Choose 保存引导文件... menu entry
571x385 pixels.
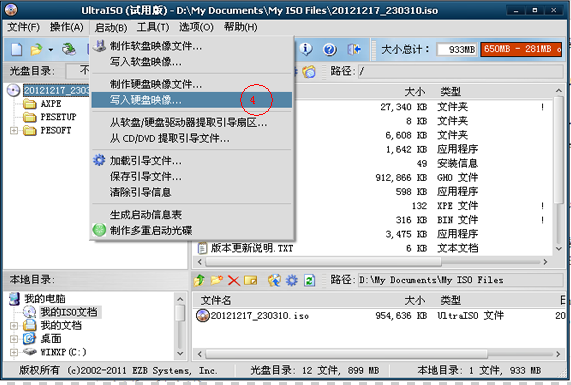tap(192, 177)
